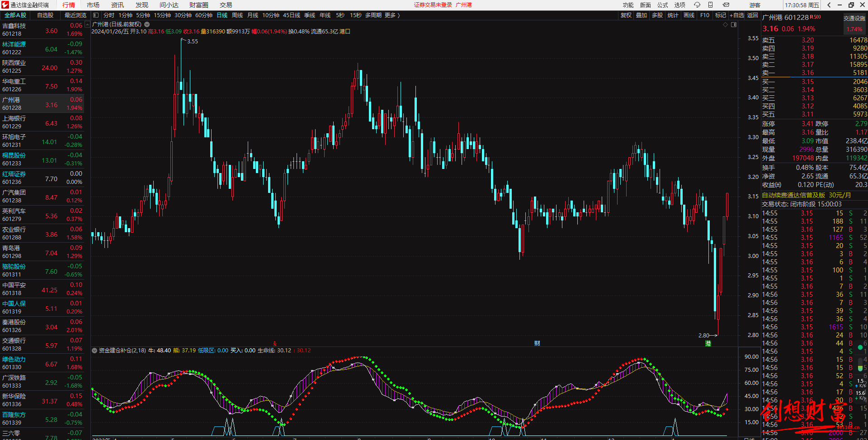Click the back arrow icon in title bar
This screenshot has height=440, width=868.
coord(829,5)
